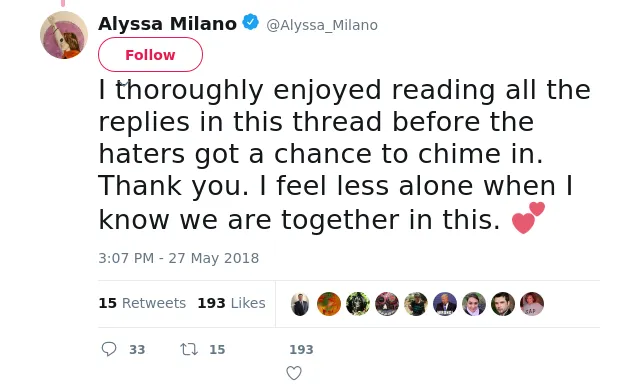The image size is (640, 389).
Task: Click the blue verified badge
Action: pyautogui.click(x=251, y=22)
